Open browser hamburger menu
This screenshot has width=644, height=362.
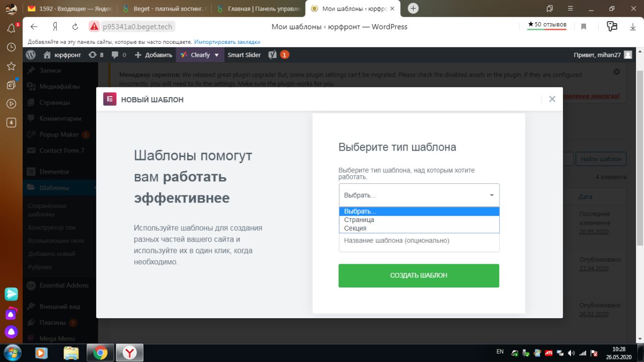point(570,9)
